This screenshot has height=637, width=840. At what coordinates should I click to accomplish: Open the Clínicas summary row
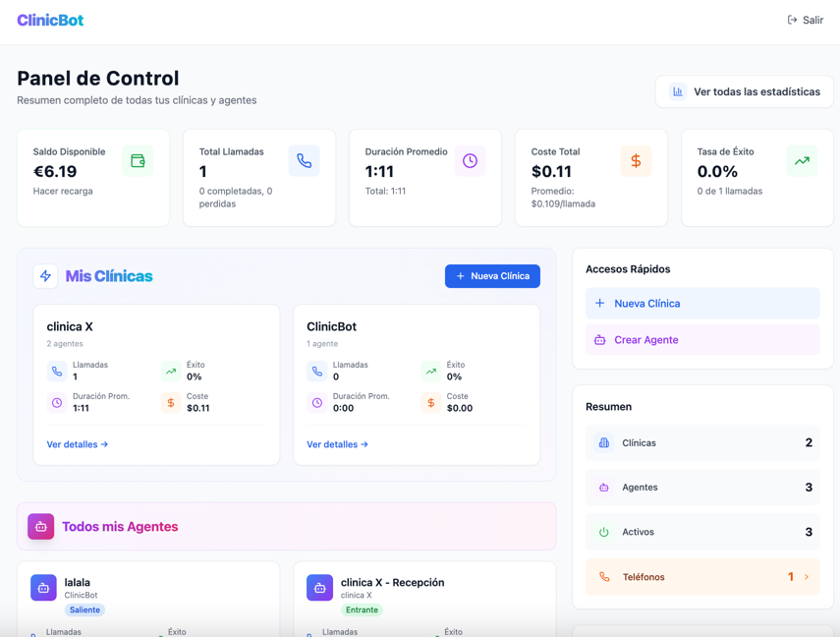tap(702, 443)
